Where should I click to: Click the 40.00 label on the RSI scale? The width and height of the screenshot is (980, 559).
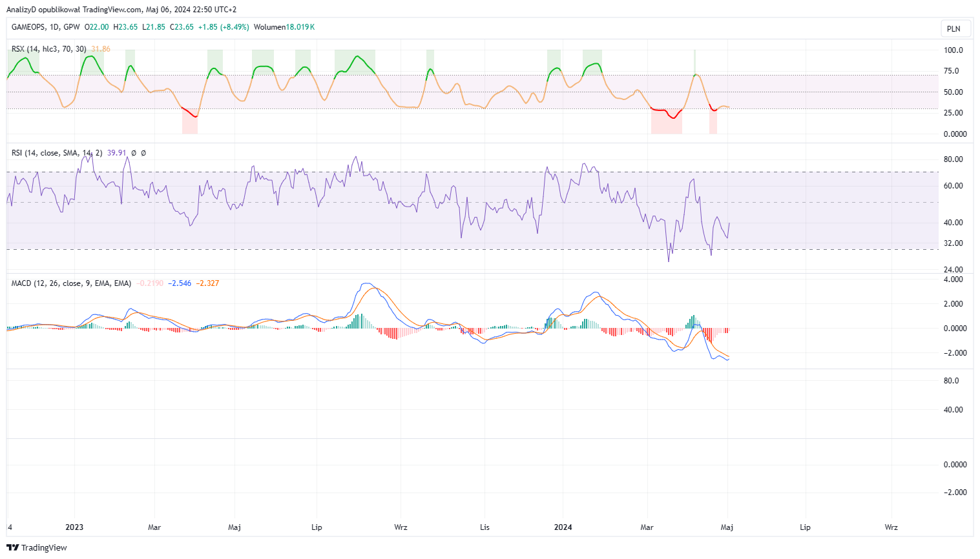coord(954,223)
